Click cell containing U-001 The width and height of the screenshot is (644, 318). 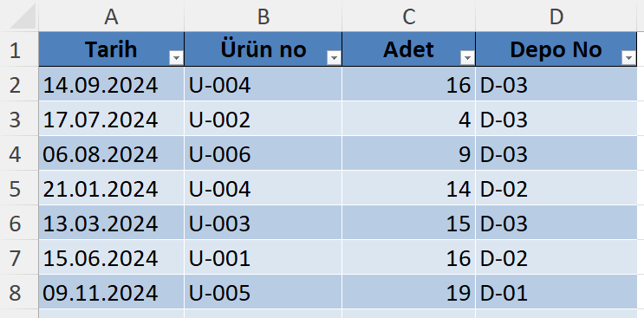(x=263, y=258)
